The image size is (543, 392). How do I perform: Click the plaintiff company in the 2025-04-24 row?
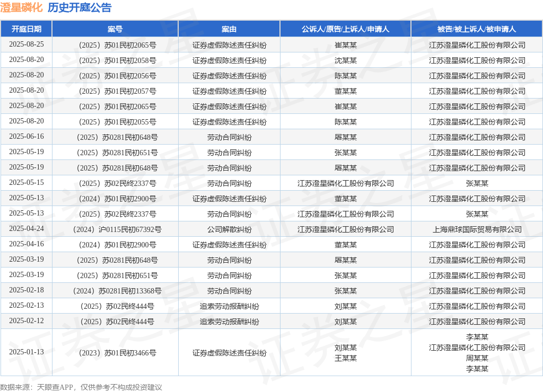pos(346,229)
